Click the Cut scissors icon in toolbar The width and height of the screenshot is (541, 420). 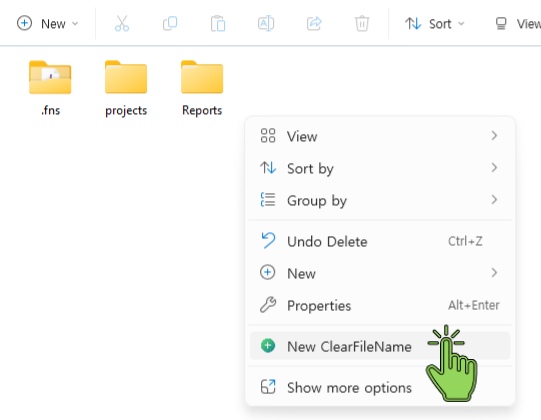tap(122, 23)
